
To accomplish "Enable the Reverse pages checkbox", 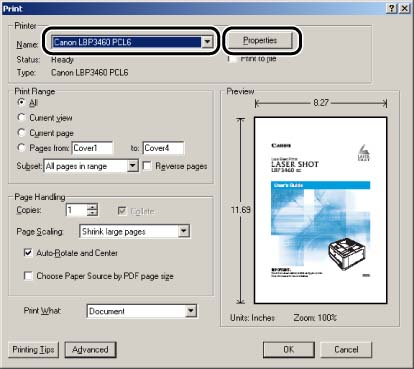I will pyautogui.click(x=147, y=166).
